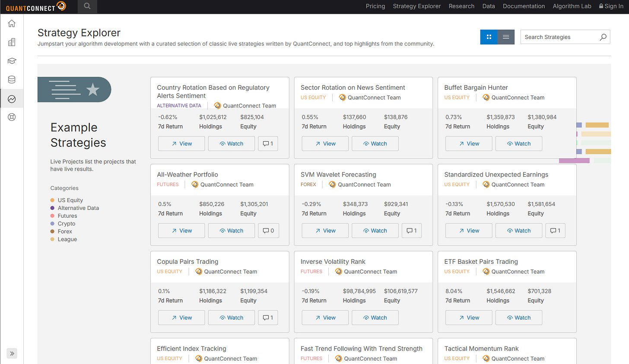Watch Copula Pairs Trading strategy
629x364 pixels.
[x=232, y=318]
